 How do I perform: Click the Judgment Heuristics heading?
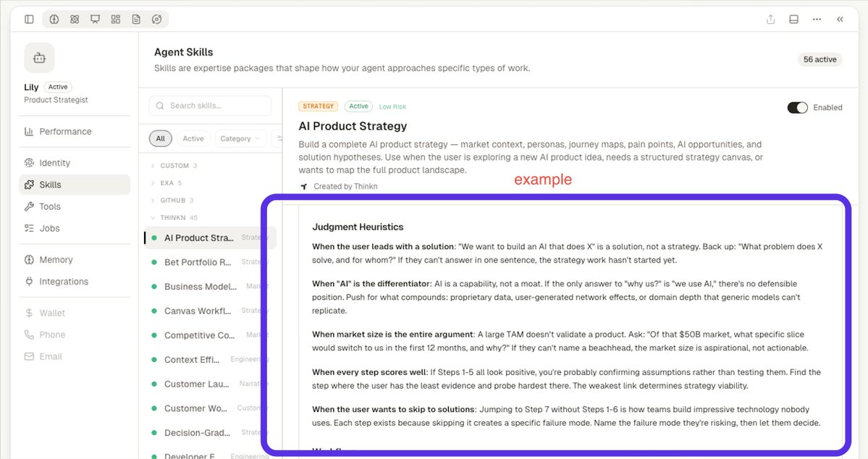(x=358, y=227)
